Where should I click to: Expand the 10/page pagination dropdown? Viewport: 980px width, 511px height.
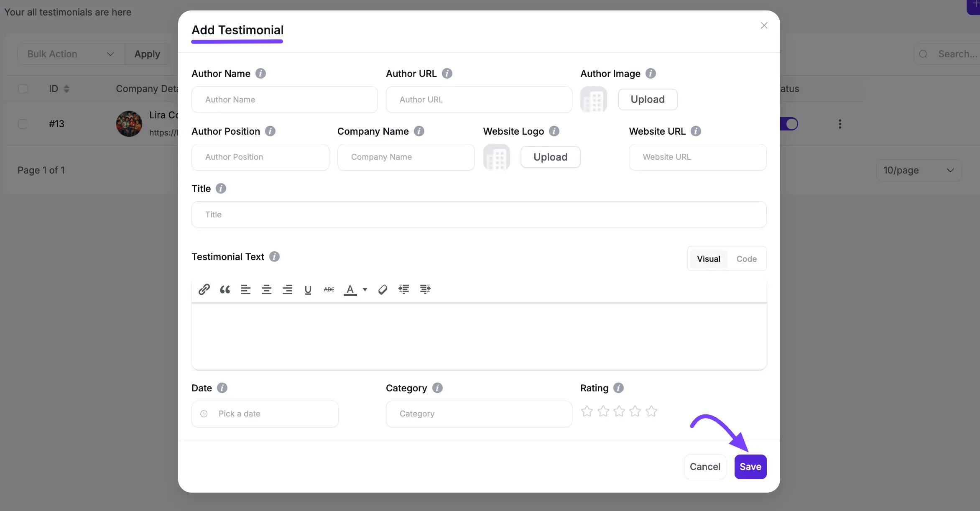[919, 170]
